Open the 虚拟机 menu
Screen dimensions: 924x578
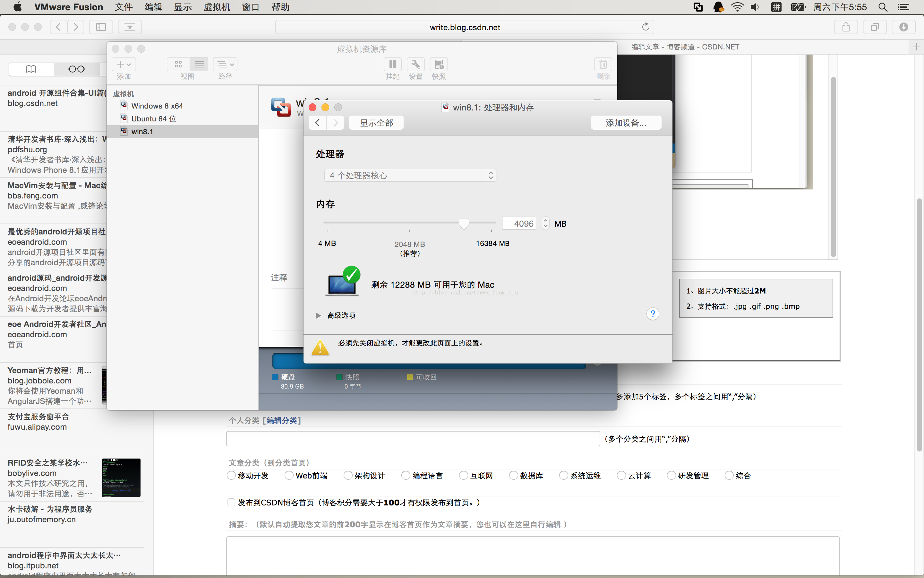click(217, 7)
